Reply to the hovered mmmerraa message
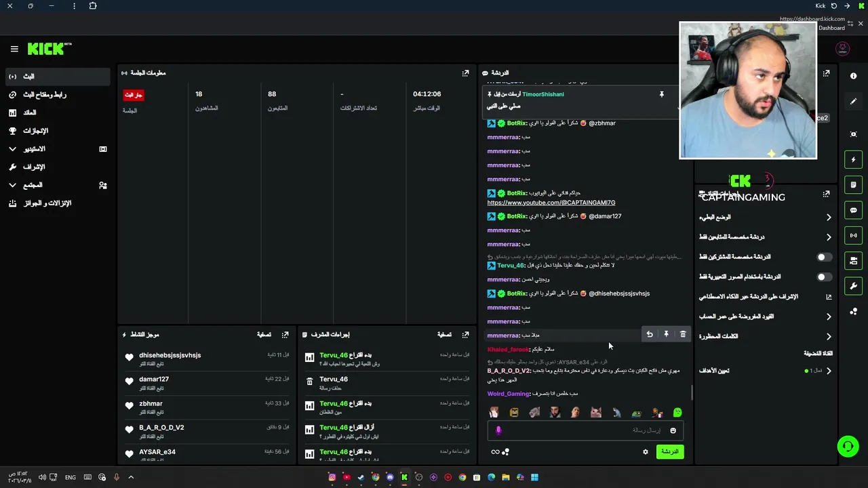The image size is (868, 488). [650, 334]
